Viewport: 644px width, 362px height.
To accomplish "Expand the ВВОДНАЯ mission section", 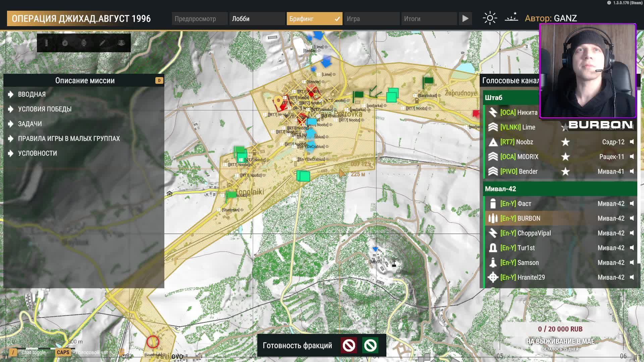I will pos(32,95).
